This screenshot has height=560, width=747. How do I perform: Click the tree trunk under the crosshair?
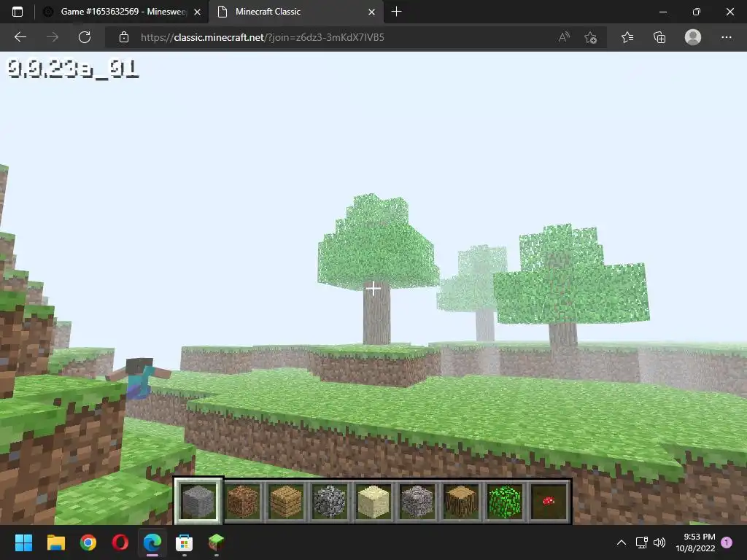376,312
